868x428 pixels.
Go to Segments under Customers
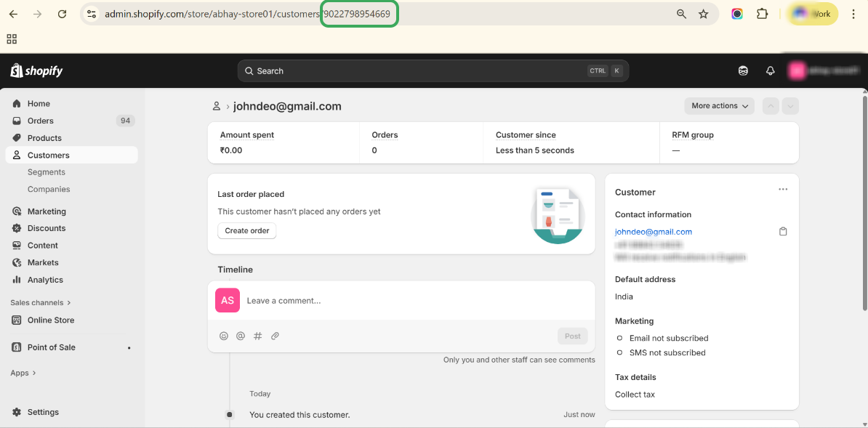click(x=47, y=172)
